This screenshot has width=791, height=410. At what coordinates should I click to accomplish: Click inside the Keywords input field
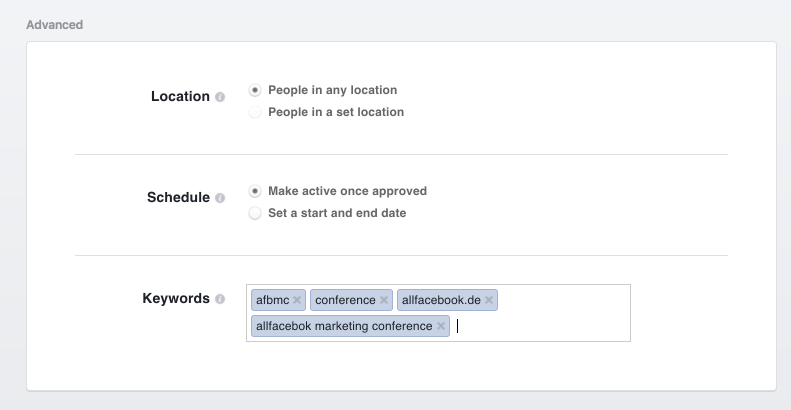[x=540, y=326]
